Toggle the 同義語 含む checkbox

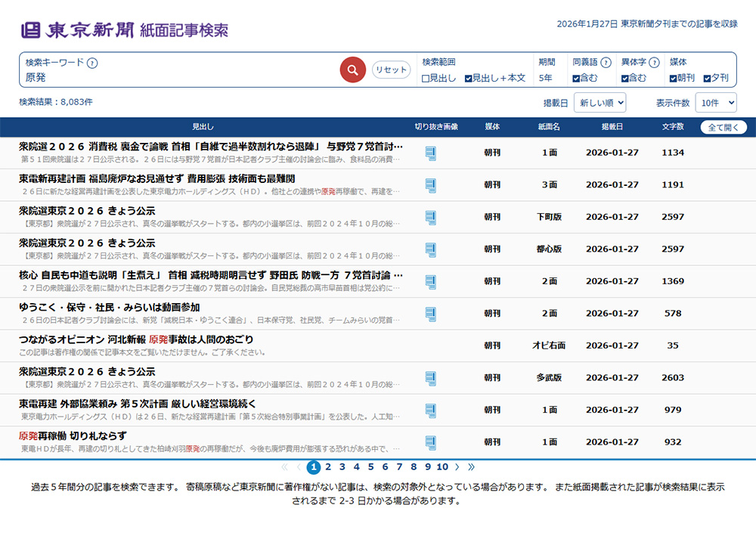click(x=576, y=78)
